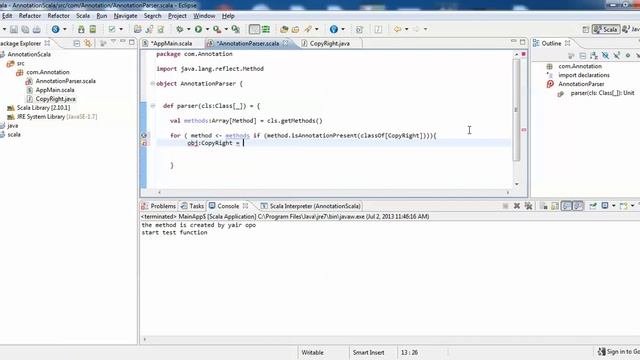Click the Remove Launch X icon in Console
This screenshot has height=360, width=640.
517,206
